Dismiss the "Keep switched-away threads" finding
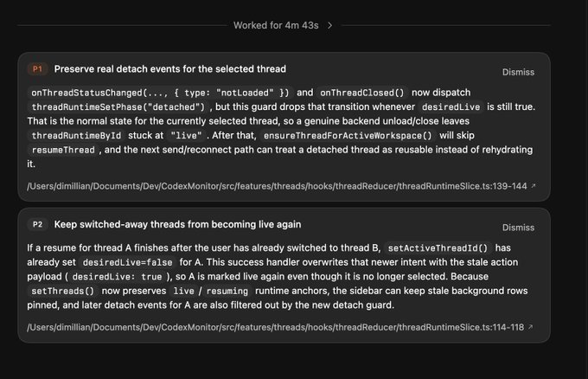This screenshot has width=588, height=379. point(518,228)
